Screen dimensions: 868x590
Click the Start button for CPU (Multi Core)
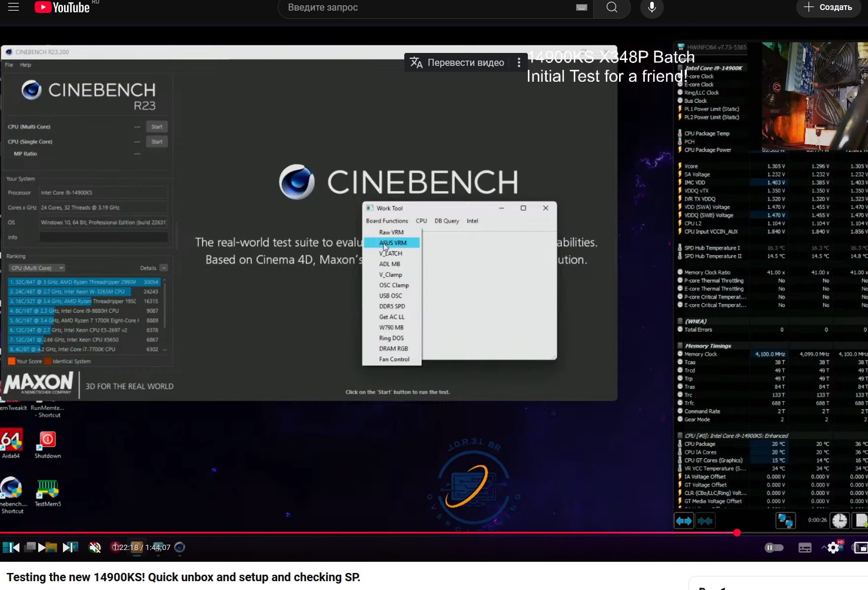[x=157, y=127]
